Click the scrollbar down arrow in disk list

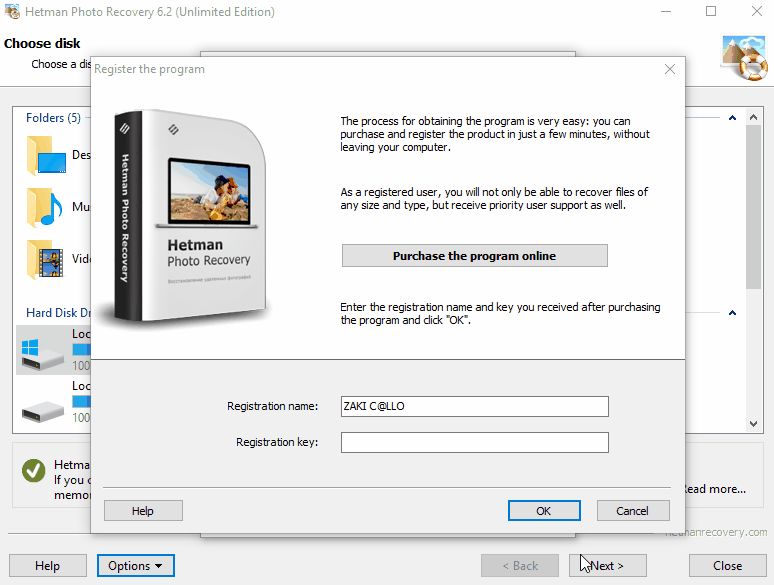(753, 424)
